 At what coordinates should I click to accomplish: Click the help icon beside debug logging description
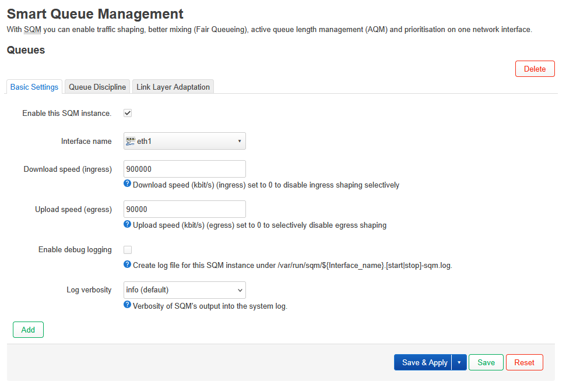tap(127, 264)
